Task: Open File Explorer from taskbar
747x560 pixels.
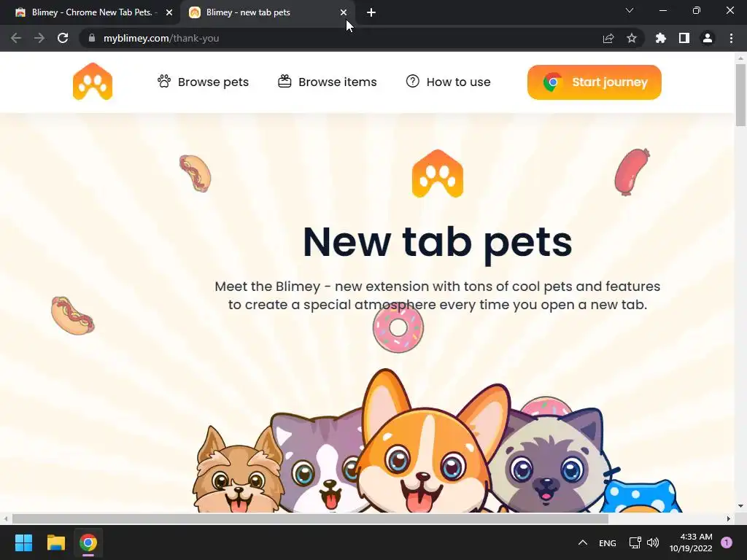Action: [55, 542]
